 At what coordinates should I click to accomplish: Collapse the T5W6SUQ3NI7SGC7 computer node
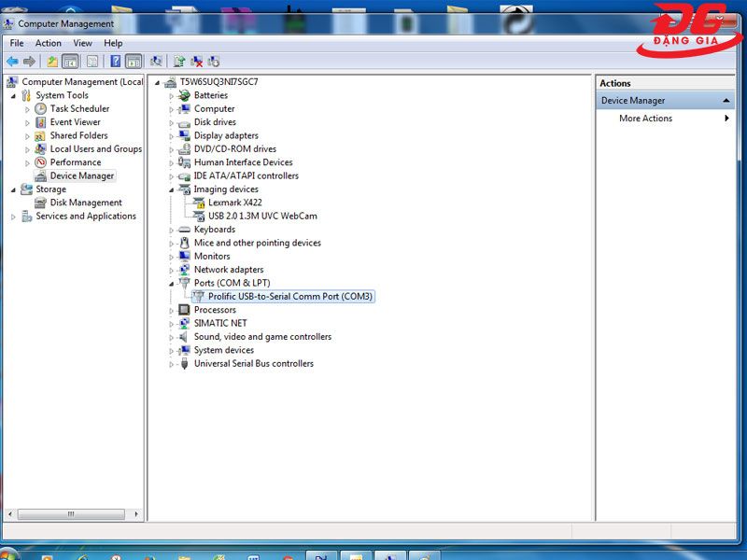point(157,82)
